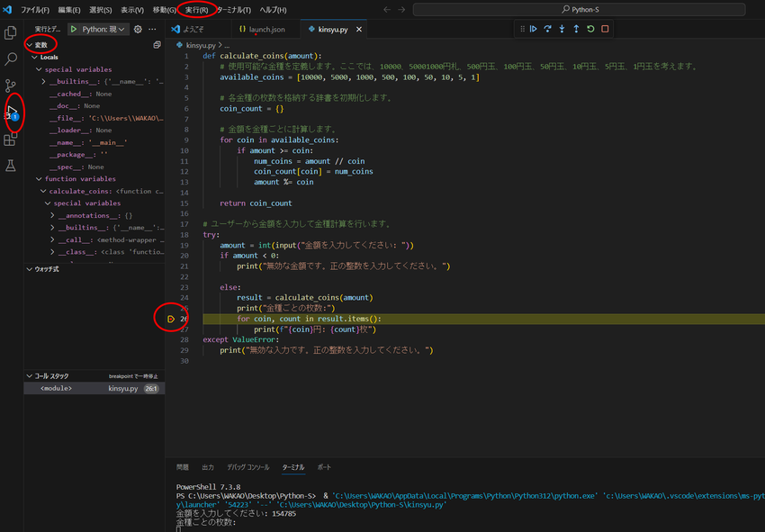The image size is (765, 532).
Task: Click the Python-S command center search box
Action: (x=579, y=9)
